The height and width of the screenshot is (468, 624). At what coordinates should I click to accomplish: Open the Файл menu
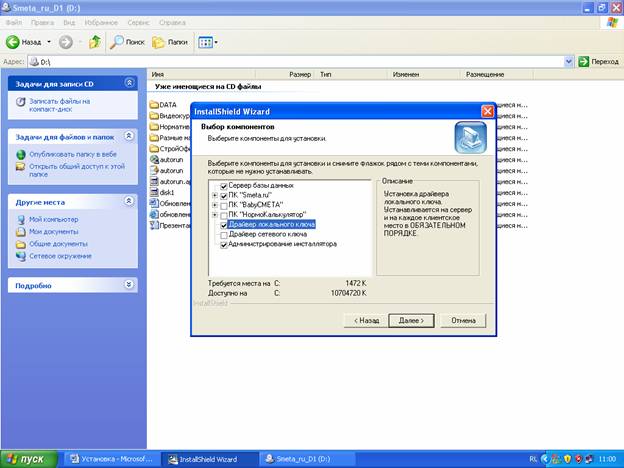tap(14, 21)
